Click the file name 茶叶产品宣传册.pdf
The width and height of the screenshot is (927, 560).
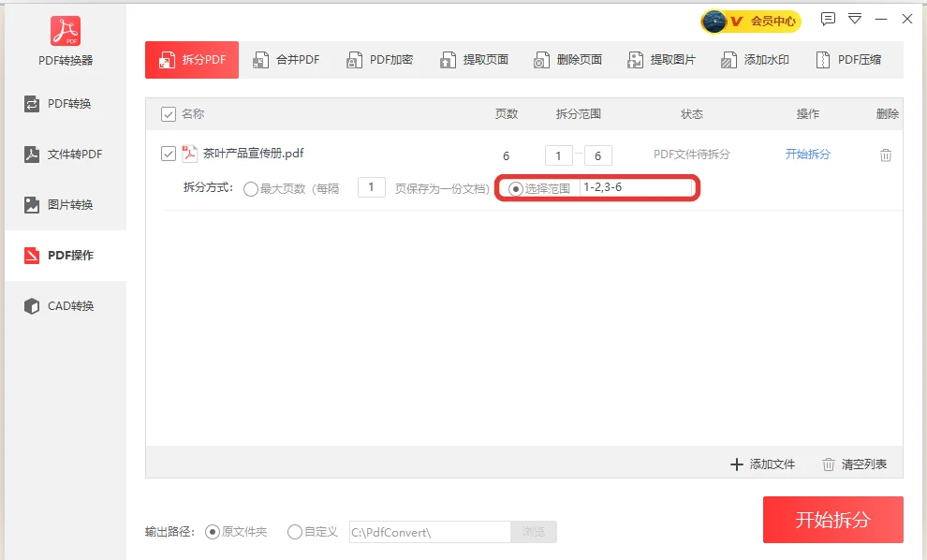point(254,154)
